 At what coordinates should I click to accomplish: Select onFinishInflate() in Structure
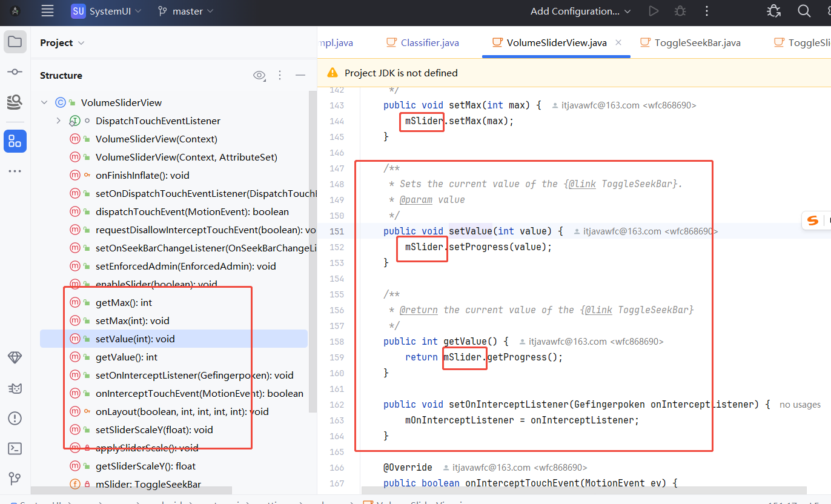click(142, 175)
